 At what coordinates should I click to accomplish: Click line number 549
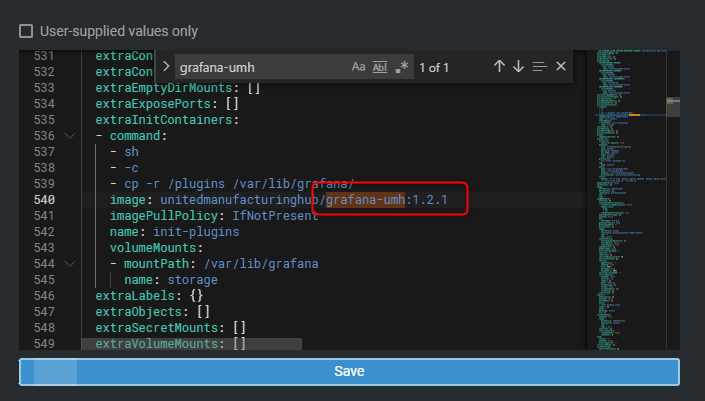(45, 344)
